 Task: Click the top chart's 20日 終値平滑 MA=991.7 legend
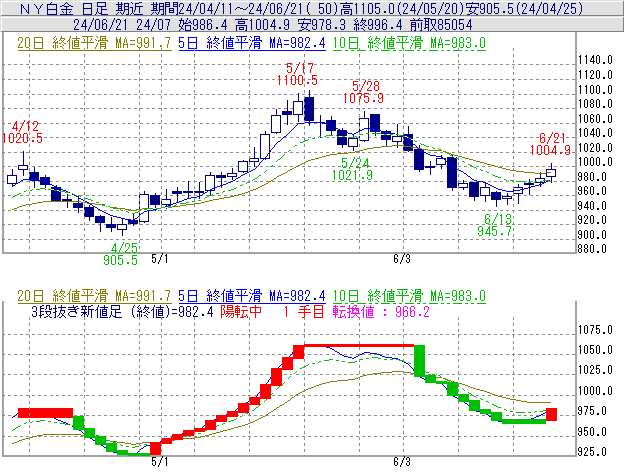pyautogui.click(x=94, y=43)
